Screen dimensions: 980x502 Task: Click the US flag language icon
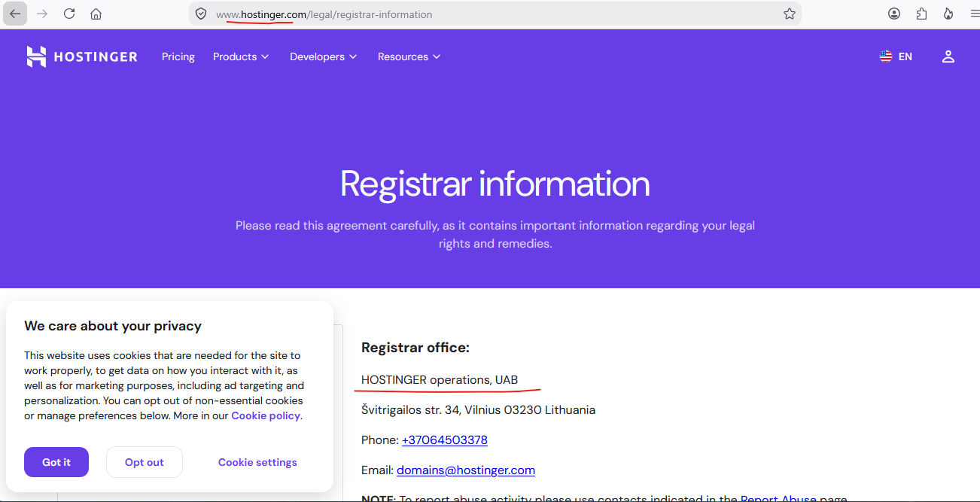pos(886,56)
